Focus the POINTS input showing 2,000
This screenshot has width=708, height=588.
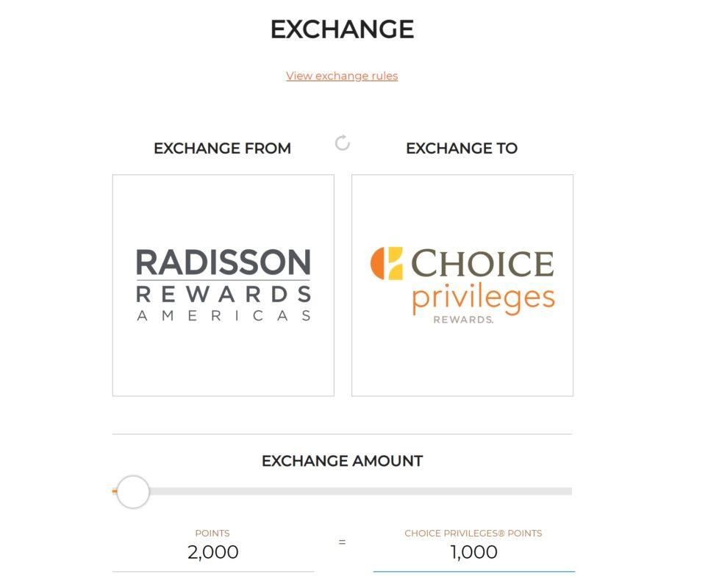pos(212,551)
